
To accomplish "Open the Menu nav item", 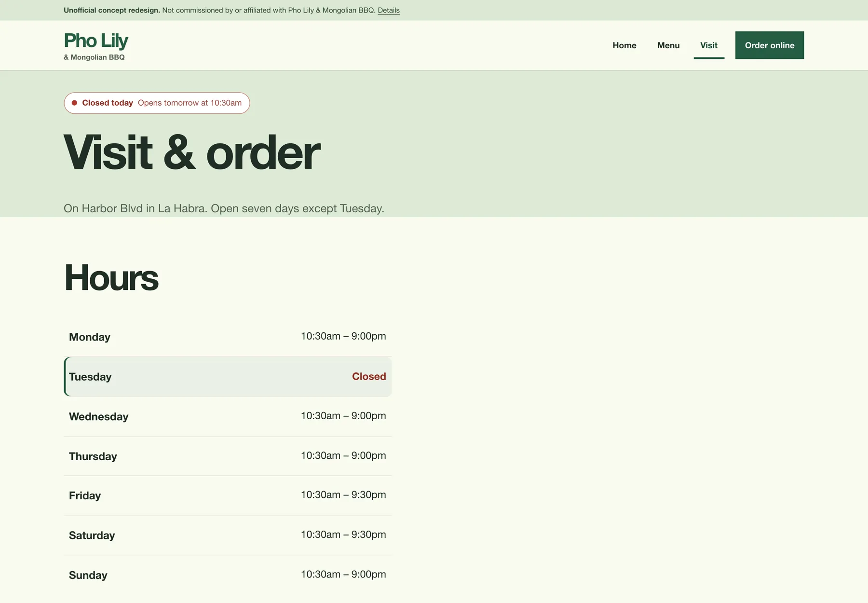I will point(668,45).
